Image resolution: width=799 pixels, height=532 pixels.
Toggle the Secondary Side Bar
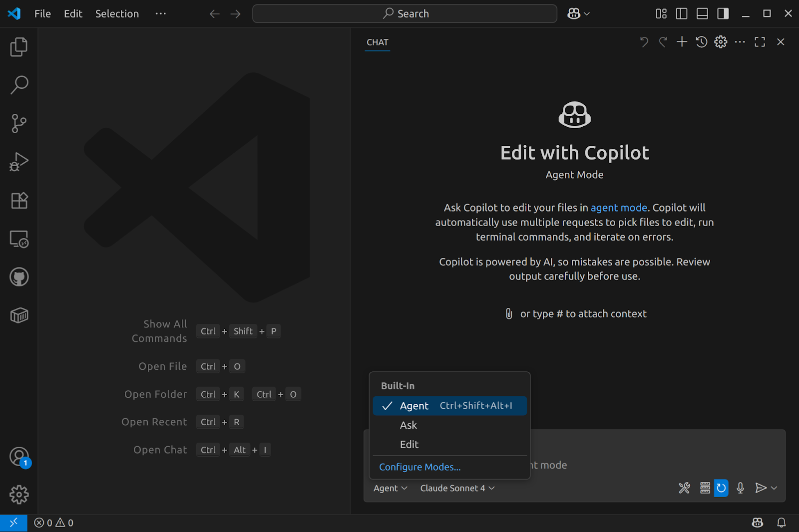(x=723, y=13)
